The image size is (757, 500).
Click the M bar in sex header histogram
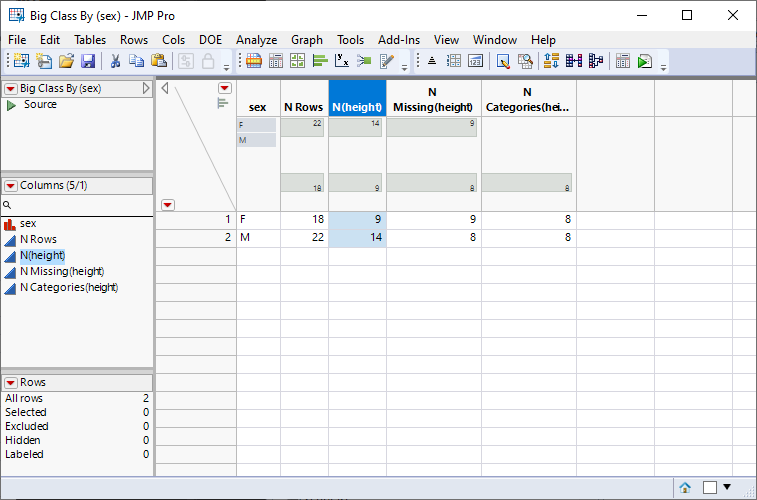pyautogui.click(x=256, y=140)
